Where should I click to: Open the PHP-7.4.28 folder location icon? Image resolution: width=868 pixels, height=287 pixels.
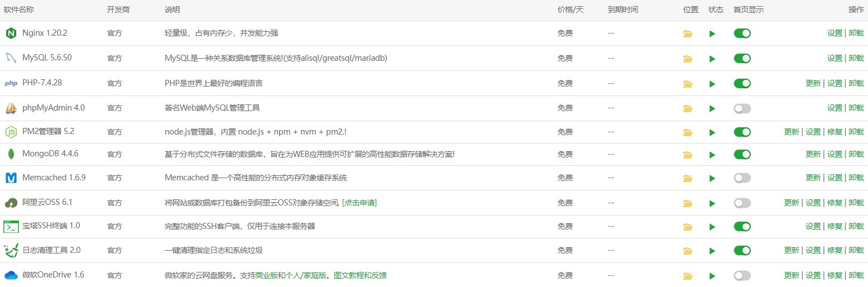687,84
